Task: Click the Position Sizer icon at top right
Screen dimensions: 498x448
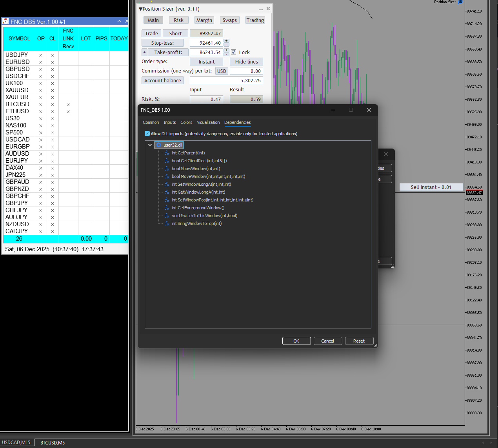Action: 460,2
